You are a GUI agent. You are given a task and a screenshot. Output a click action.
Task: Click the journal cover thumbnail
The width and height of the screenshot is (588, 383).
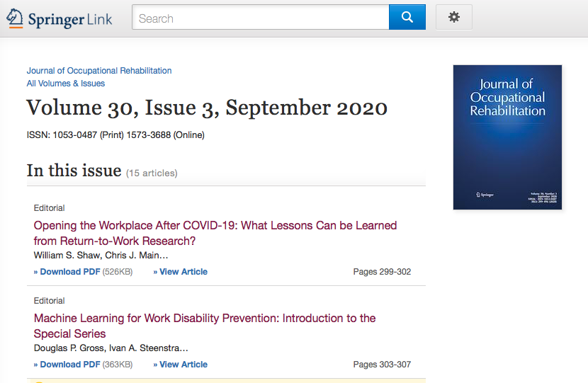(507, 137)
